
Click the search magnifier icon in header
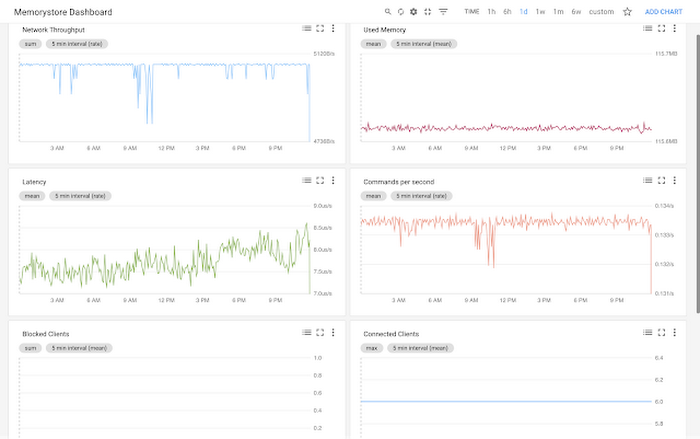[x=388, y=12]
